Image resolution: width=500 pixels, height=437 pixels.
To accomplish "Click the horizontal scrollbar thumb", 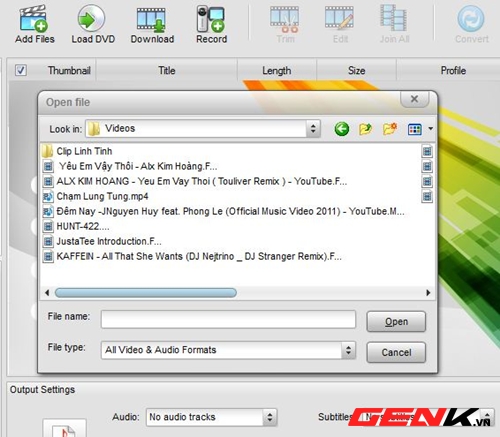I will coord(146,293).
